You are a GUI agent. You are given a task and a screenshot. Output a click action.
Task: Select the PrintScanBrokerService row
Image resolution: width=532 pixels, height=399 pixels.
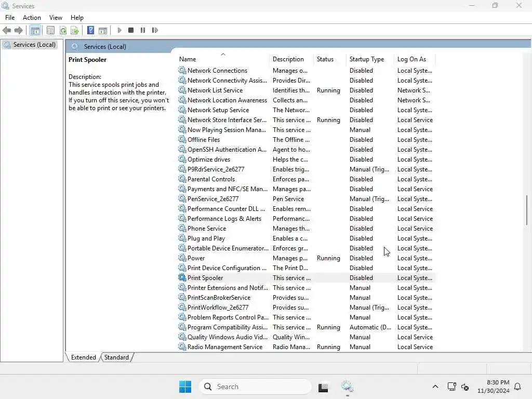[x=306, y=297]
